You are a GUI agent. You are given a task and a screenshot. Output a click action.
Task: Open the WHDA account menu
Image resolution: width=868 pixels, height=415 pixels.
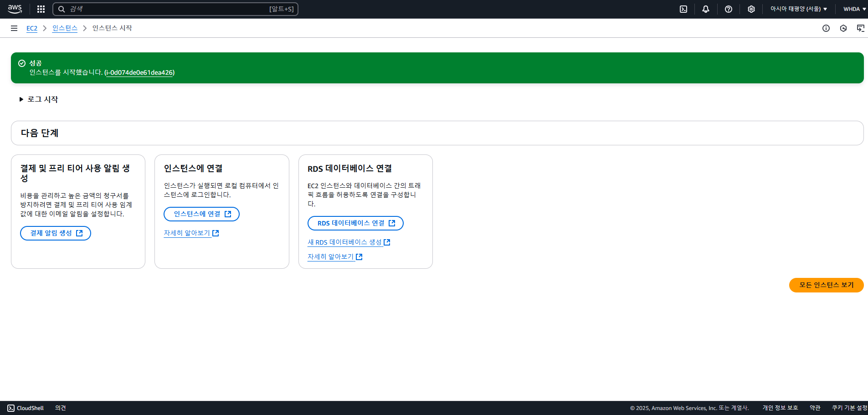[x=854, y=9]
